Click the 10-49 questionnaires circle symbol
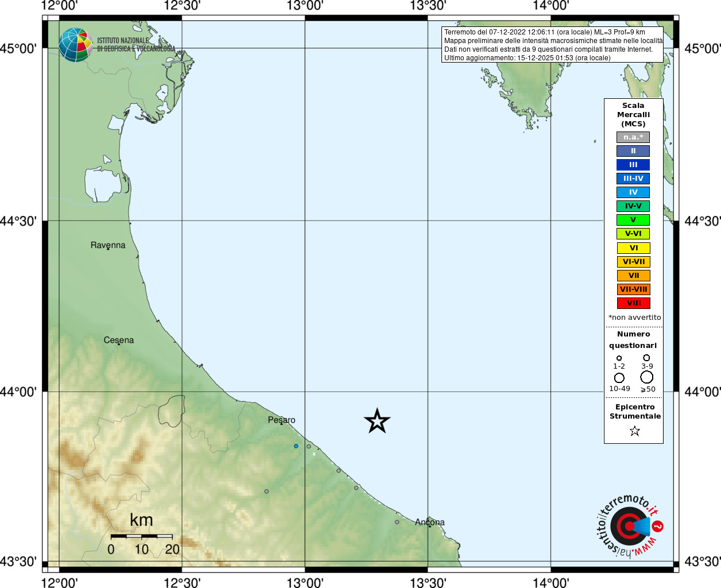721x588 pixels. [619, 378]
